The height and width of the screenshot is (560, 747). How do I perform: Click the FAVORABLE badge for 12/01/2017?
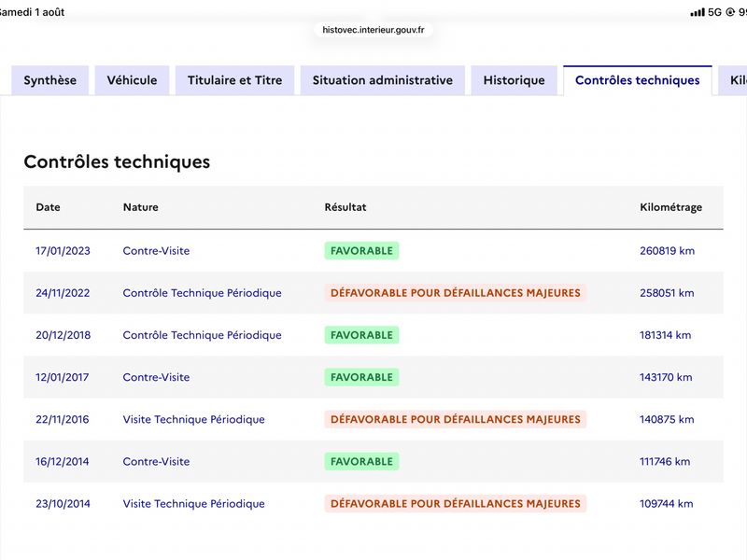(x=361, y=377)
